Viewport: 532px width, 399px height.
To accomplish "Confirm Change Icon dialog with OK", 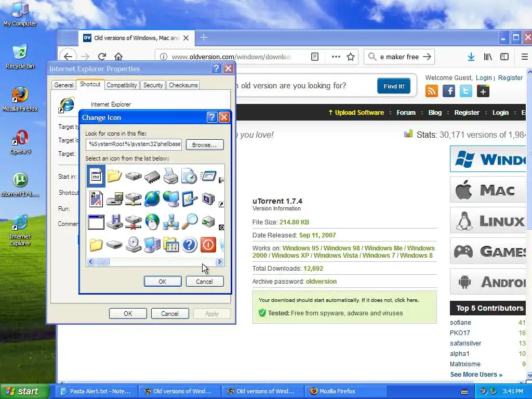I will pyautogui.click(x=163, y=282).
